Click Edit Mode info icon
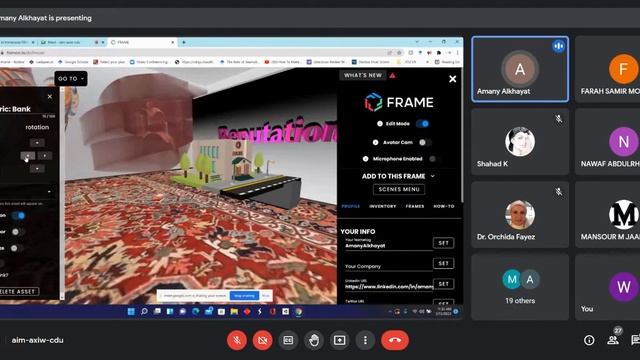 pyautogui.click(x=380, y=124)
